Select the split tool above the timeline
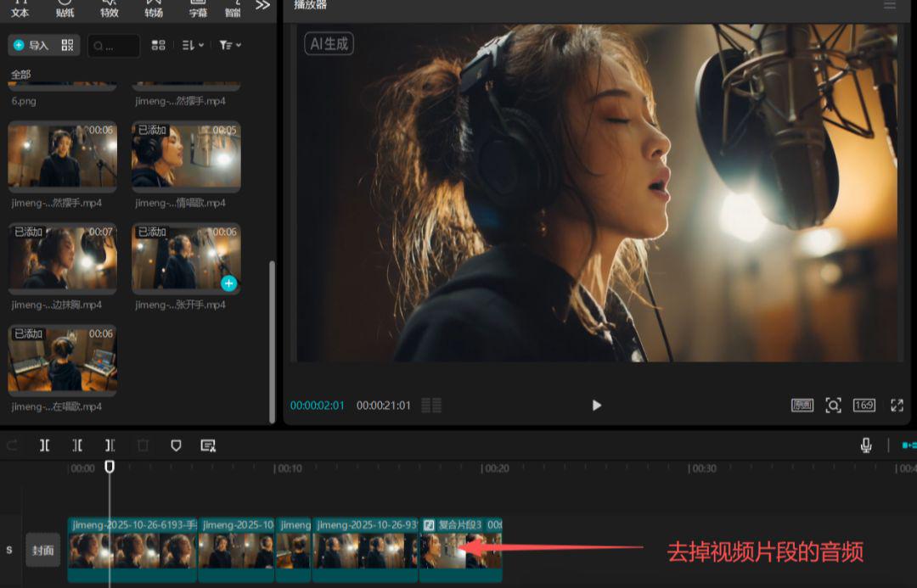This screenshot has width=917, height=588. pos(44,445)
